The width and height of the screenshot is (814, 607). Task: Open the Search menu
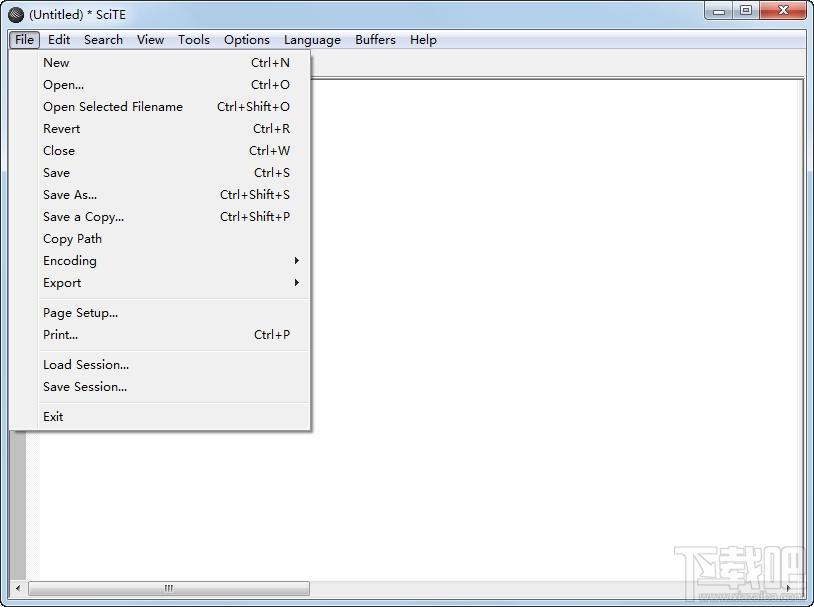point(103,40)
